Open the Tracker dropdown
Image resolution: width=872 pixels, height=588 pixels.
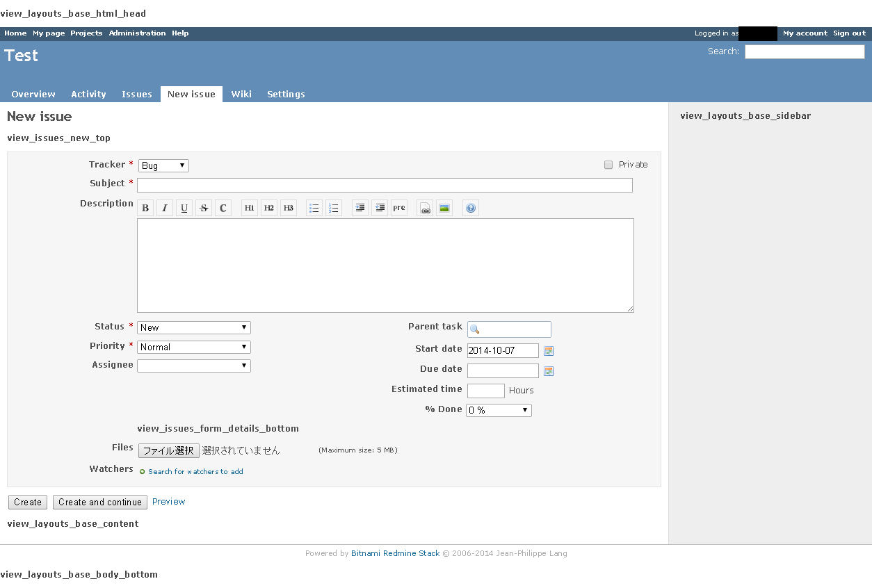pyautogui.click(x=163, y=165)
